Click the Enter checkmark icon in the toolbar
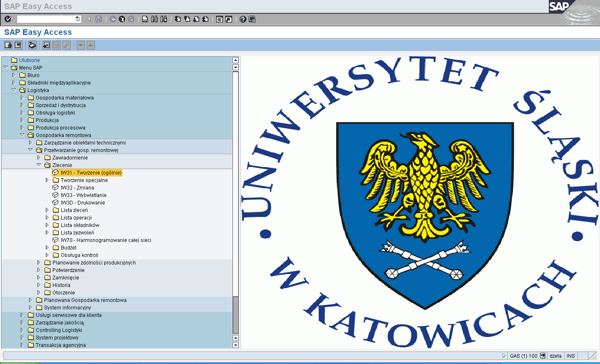Viewport: 600px width, 364px height. tap(8, 19)
